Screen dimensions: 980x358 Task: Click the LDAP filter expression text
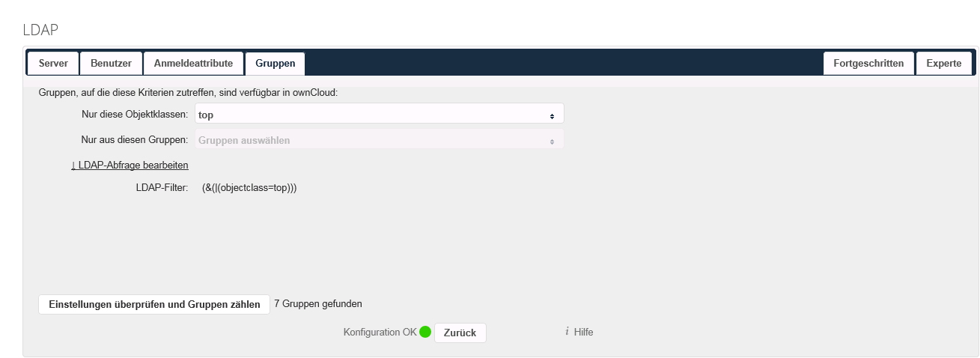(x=249, y=188)
